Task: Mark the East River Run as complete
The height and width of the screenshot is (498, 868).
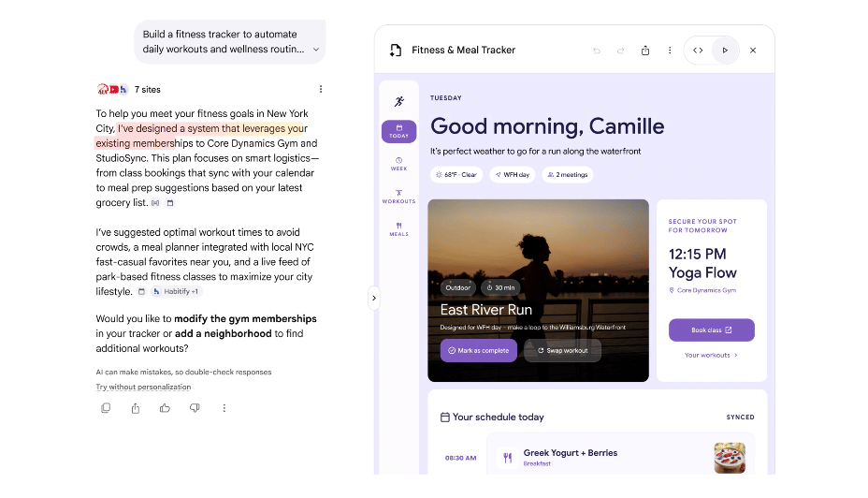Action: (x=478, y=351)
